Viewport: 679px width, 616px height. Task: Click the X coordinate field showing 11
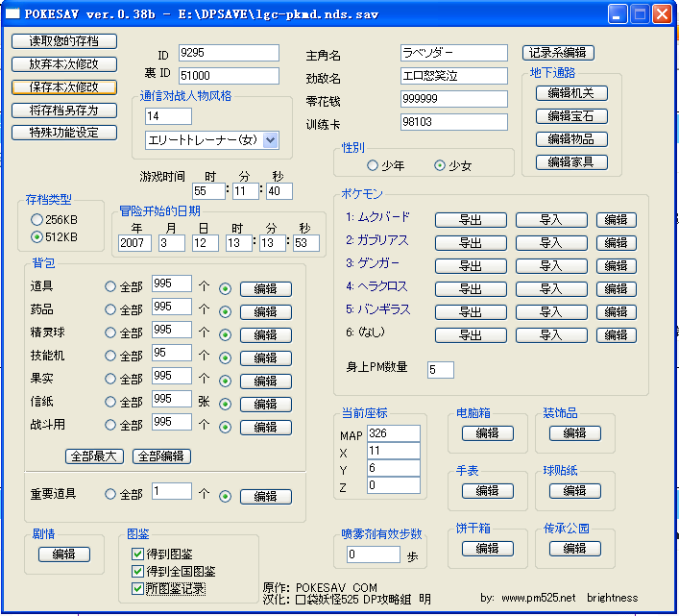394,451
